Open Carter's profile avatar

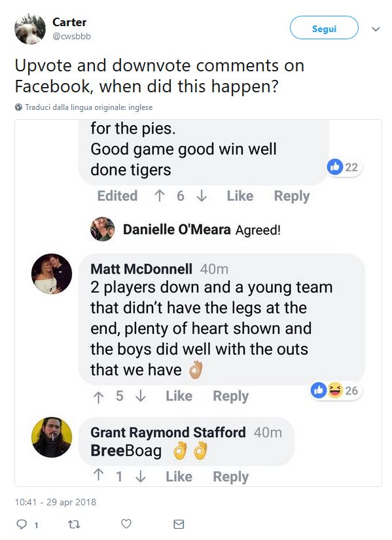[x=30, y=29]
